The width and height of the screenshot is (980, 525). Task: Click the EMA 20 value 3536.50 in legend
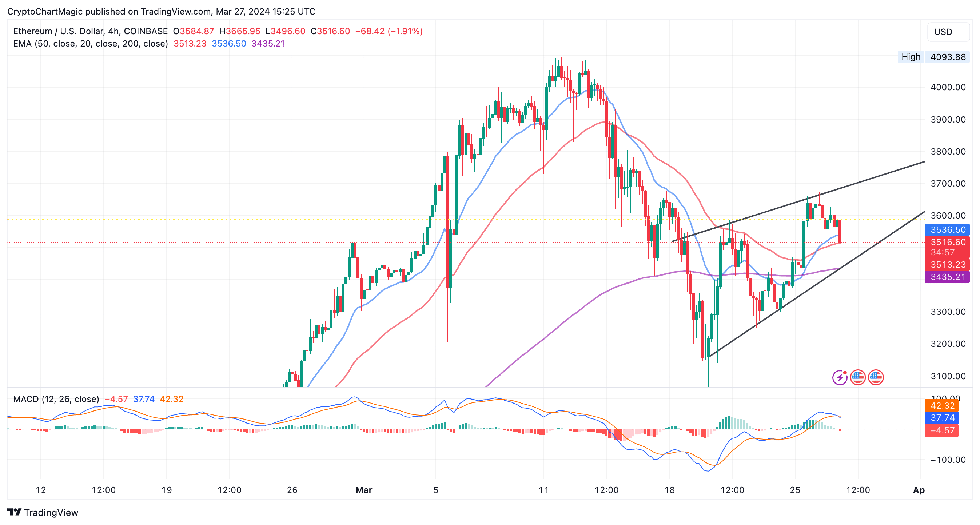click(229, 44)
